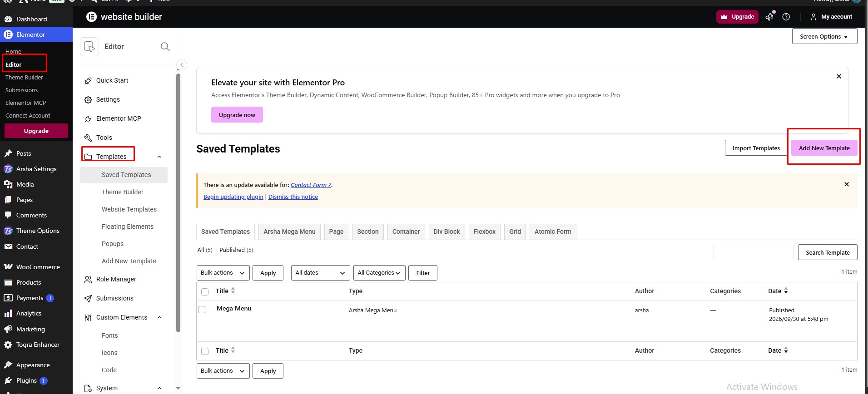Click the Quick Start rocket icon
This screenshot has width=868, height=394.
pyautogui.click(x=88, y=81)
